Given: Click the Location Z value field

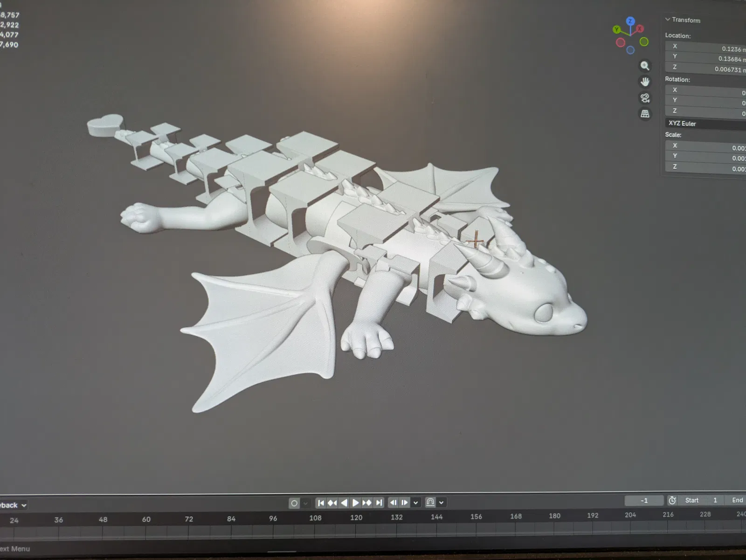Looking at the screenshot, I should pos(705,69).
